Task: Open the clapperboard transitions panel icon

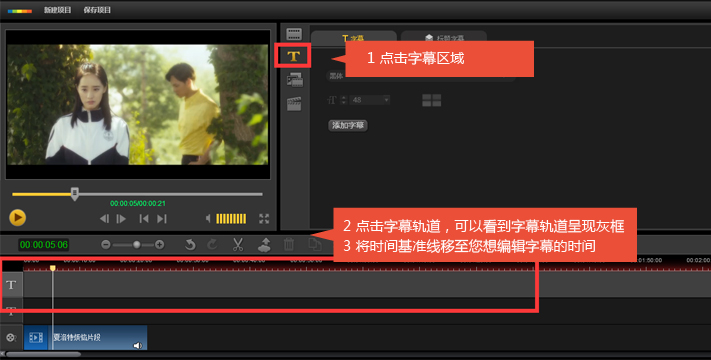Action: [294, 104]
